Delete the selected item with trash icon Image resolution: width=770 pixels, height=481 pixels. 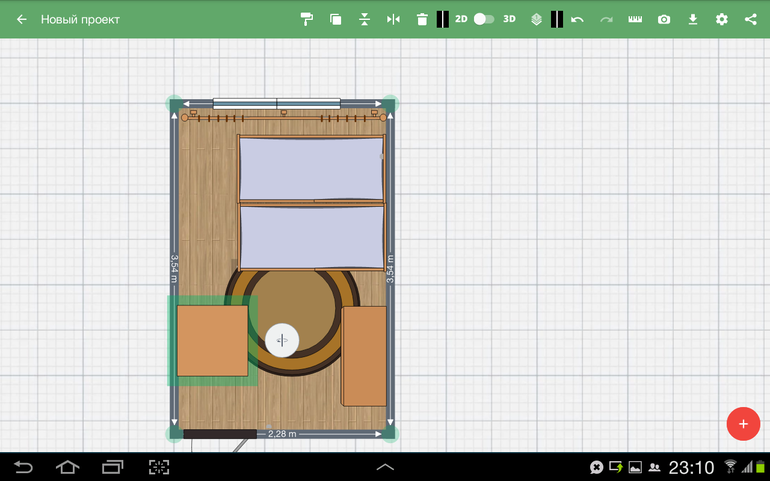pyautogui.click(x=421, y=19)
